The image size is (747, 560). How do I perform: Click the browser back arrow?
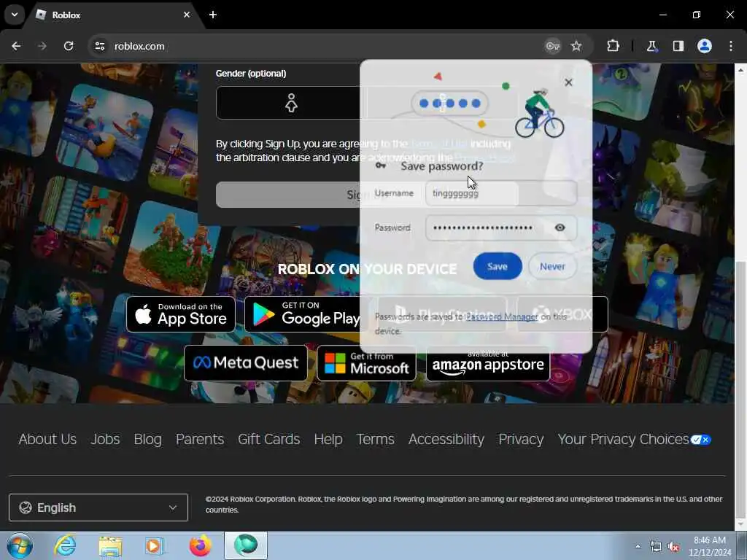coord(16,46)
